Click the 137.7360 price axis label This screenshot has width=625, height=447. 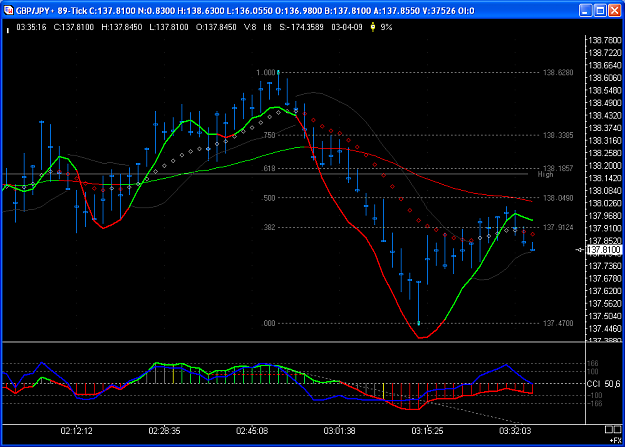pos(605,266)
